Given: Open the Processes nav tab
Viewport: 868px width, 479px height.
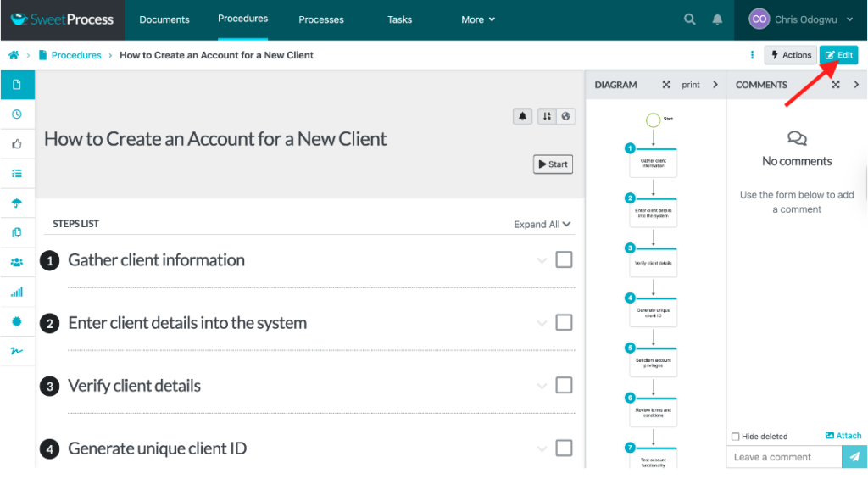Looking at the screenshot, I should (321, 19).
